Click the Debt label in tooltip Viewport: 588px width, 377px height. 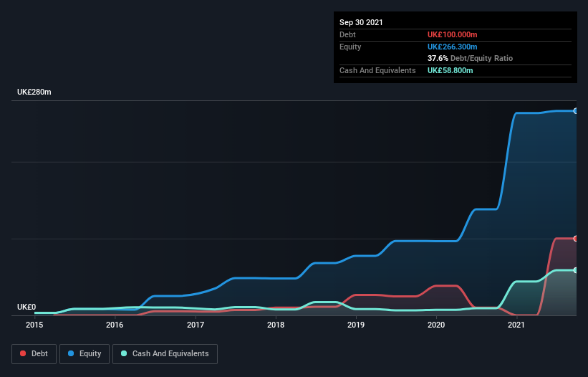(x=347, y=34)
